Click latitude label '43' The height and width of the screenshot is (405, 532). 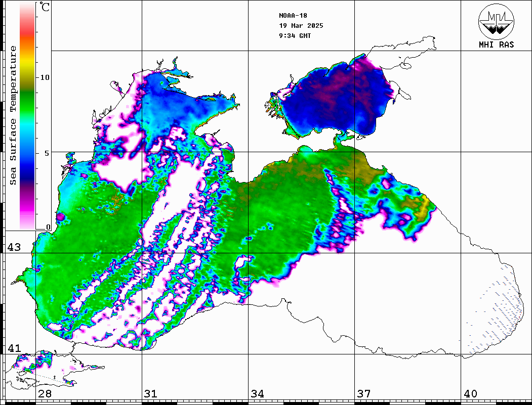pyautogui.click(x=14, y=247)
